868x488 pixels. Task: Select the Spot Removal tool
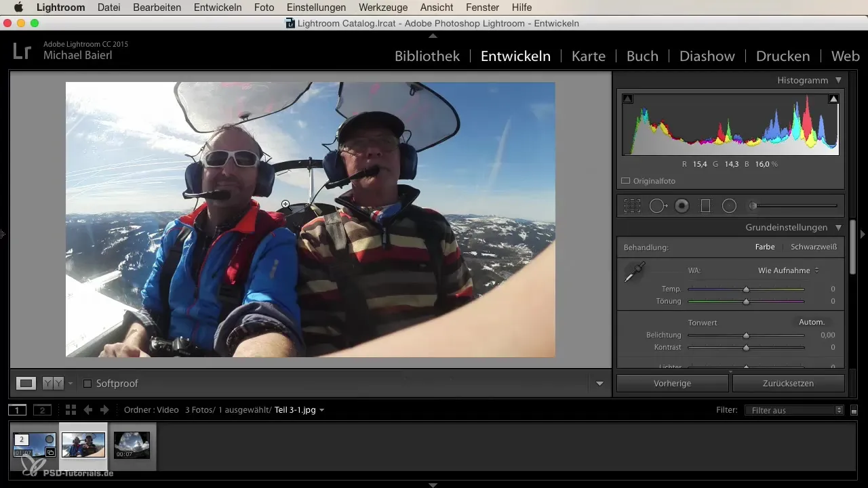point(658,206)
